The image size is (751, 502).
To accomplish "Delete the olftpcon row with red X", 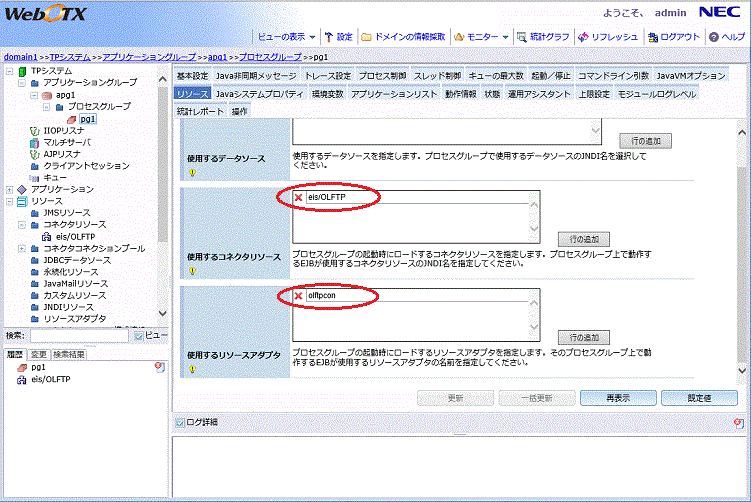I will tap(298, 297).
